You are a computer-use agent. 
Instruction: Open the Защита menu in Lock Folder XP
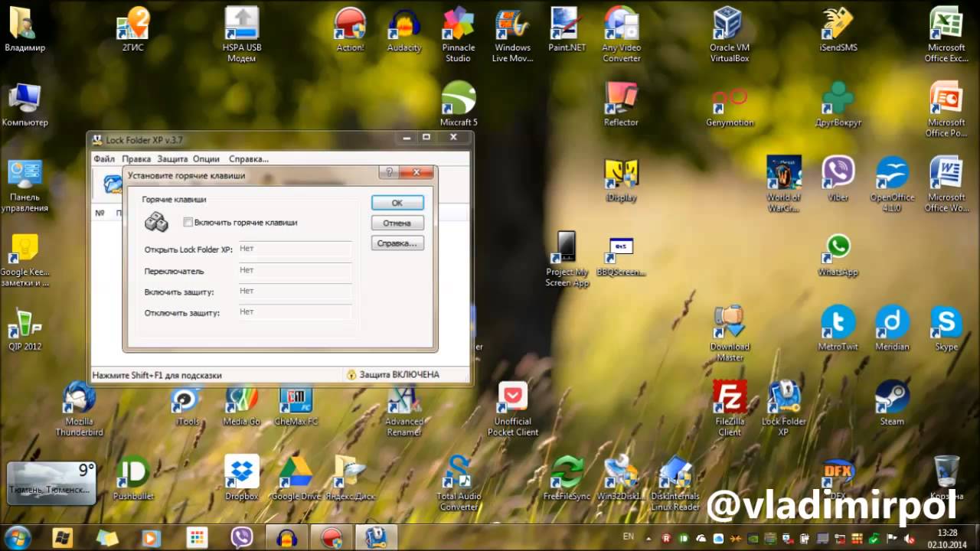point(172,159)
